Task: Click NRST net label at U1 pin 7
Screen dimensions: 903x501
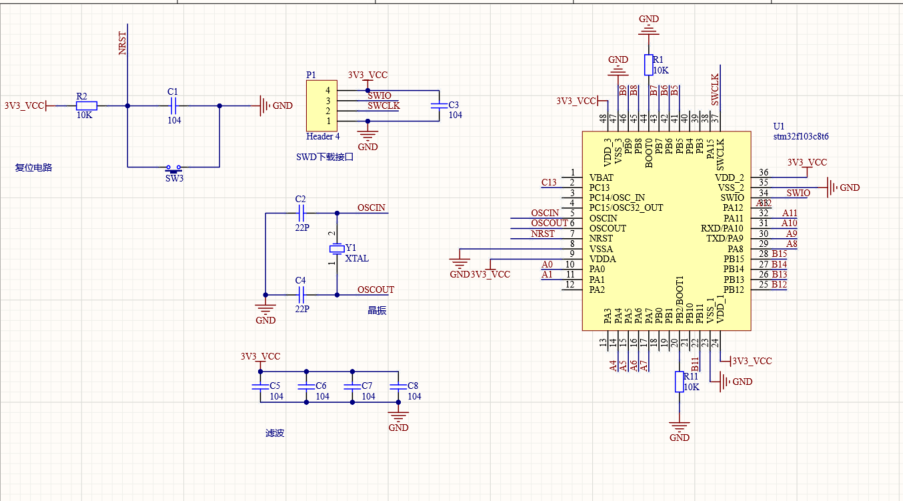Action: [x=542, y=234]
